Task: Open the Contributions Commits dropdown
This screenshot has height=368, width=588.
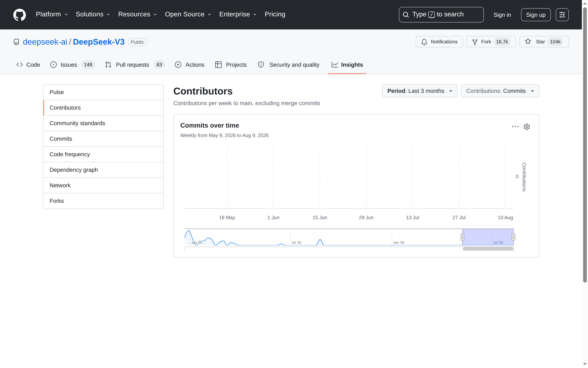Action: (500, 91)
